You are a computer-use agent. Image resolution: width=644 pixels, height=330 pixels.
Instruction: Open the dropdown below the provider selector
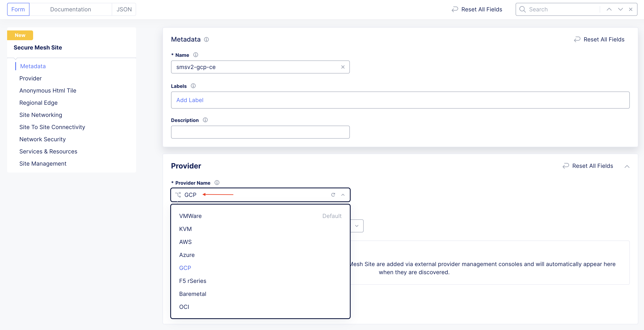(x=357, y=225)
